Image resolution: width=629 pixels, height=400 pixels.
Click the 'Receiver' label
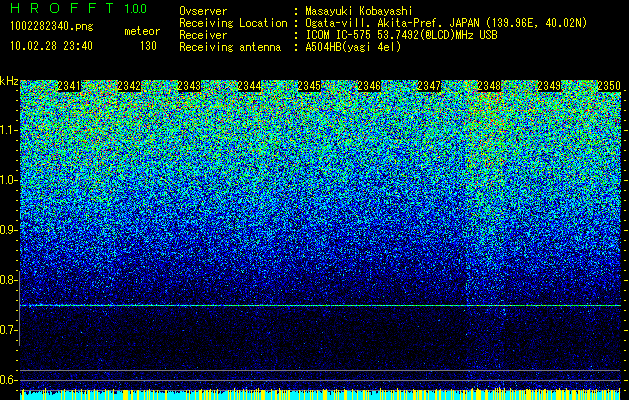click(x=203, y=35)
